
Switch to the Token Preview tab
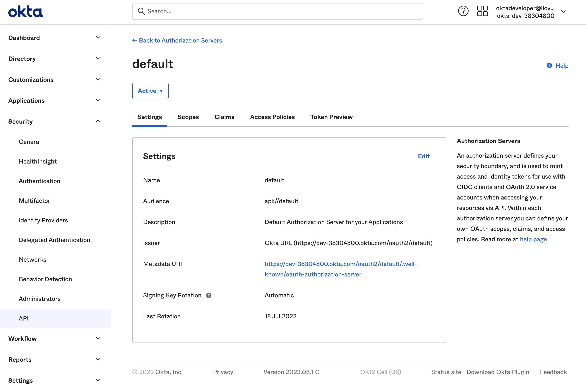(331, 117)
